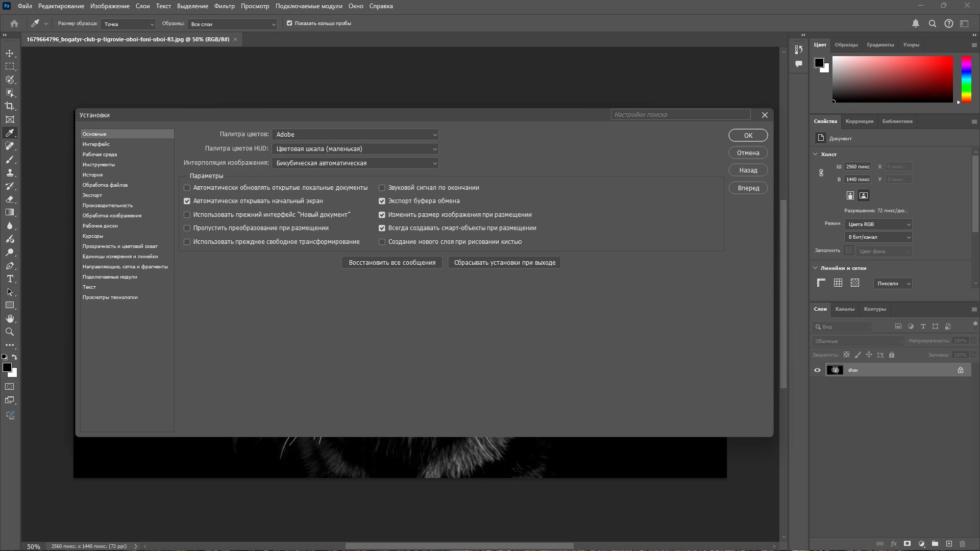Uncheck 'Экспорт буфера обмена' option
Screen dimensions: 980x551
coord(382,201)
